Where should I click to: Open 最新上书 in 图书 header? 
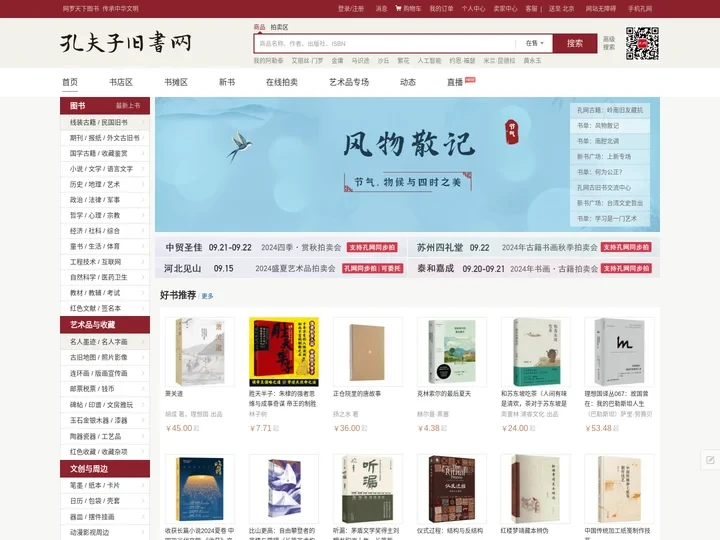tap(128, 106)
